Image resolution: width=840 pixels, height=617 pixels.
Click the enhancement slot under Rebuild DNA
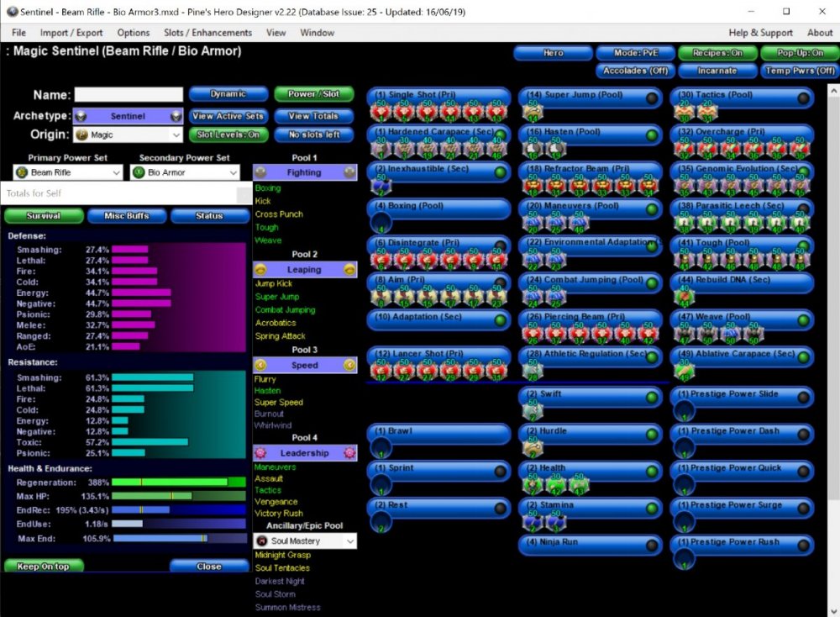click(x=684, y=297)
